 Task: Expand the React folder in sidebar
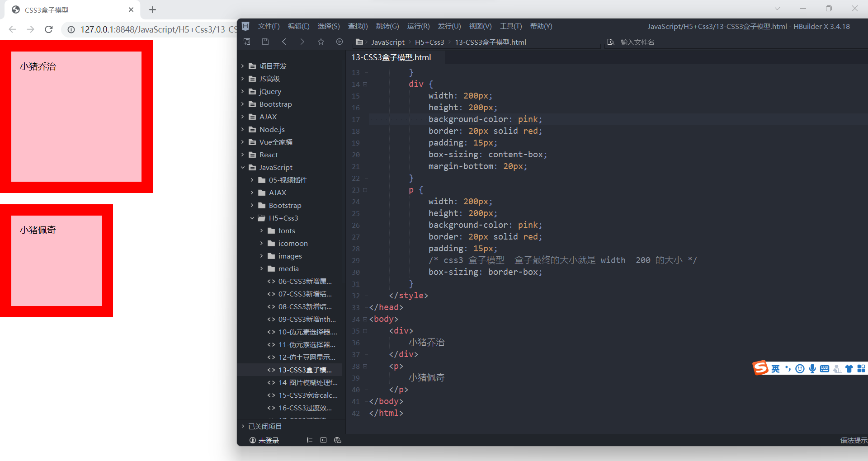243,155
